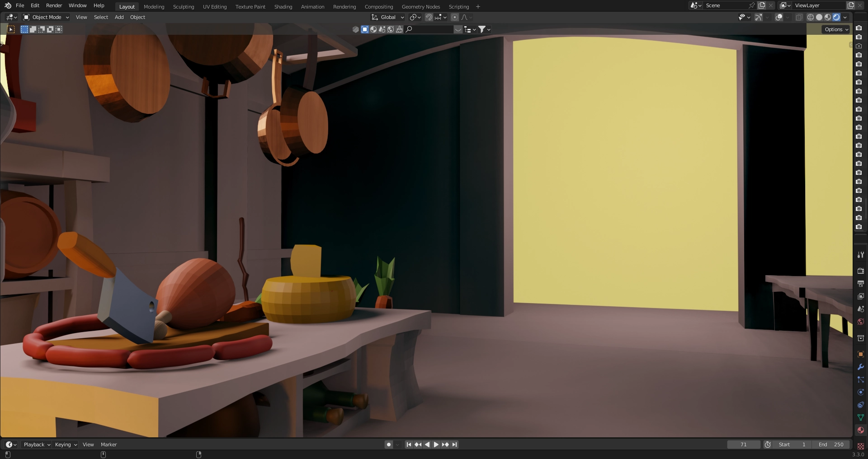Click the current frame field showing 71
Screen dimensions: 868x459
743,445
